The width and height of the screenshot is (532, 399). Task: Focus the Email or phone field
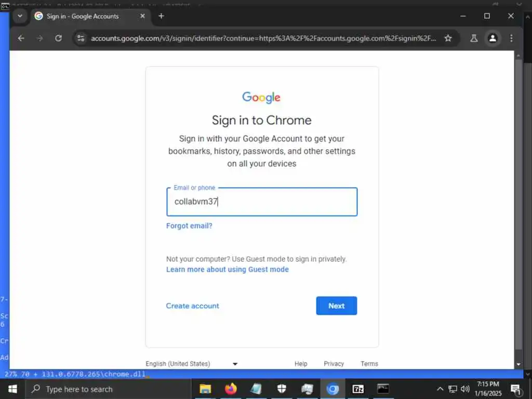point(262,202)
